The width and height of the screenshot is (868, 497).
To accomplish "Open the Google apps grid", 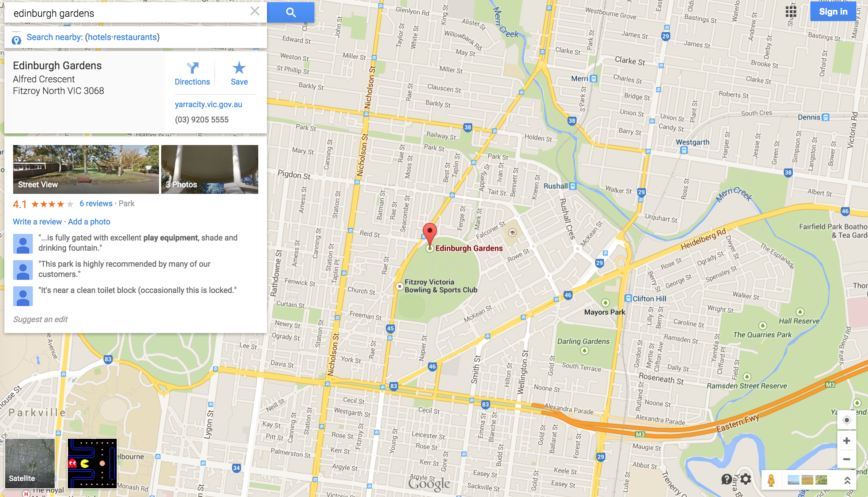I will coord(791,12).
